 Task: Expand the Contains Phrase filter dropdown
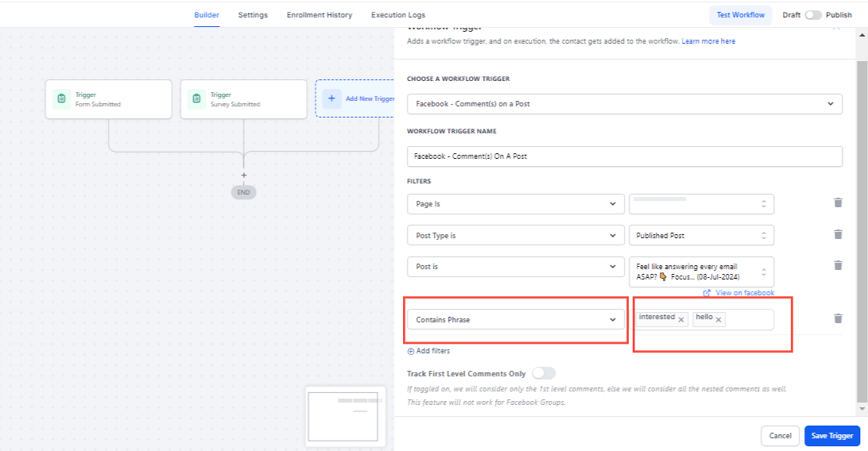pyautogui.click(x=515, y=319)
